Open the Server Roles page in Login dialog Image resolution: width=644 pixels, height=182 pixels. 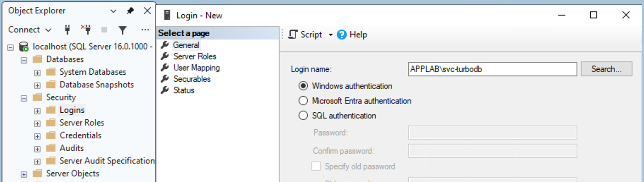click(195, 56)
